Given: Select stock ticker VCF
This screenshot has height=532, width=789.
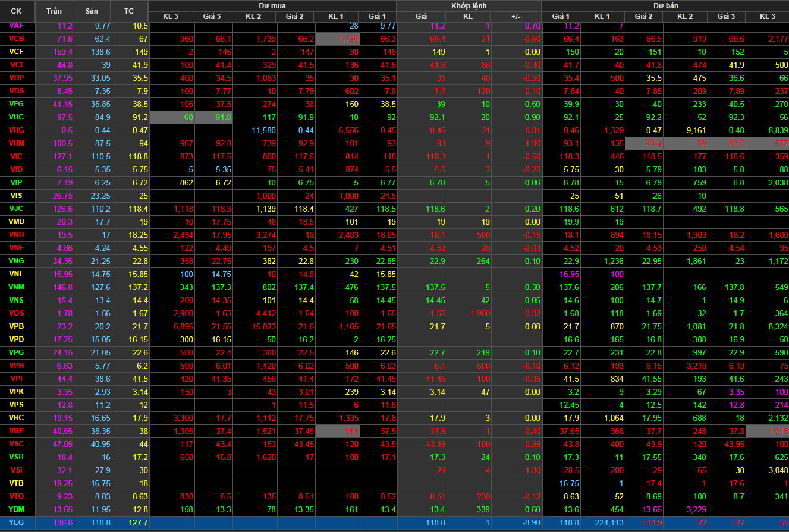Looking at the screenshot, I should 17,52.
